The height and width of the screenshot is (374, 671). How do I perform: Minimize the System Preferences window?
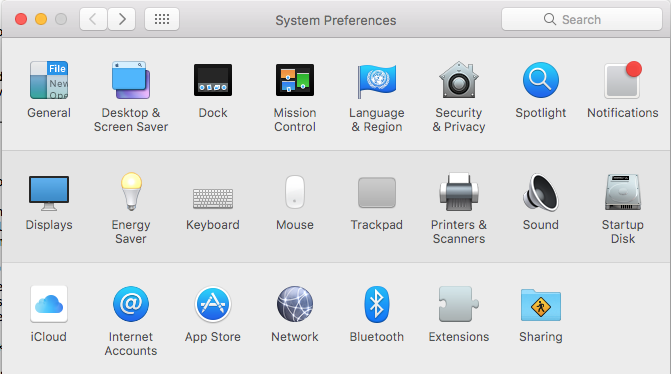click(x=41, y=19)
